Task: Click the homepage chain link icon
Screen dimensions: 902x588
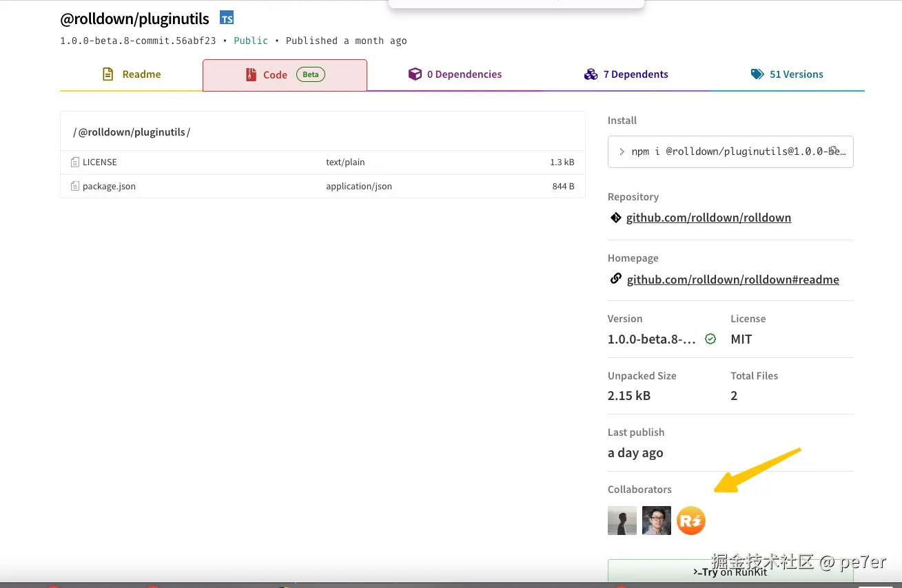Action: point(616,279)
